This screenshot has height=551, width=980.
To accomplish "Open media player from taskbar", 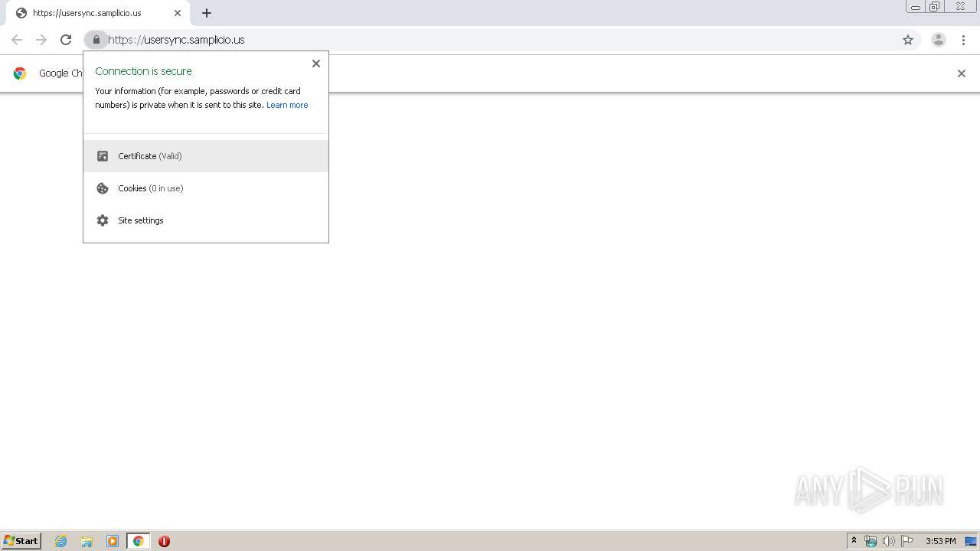I will point(113,541).
